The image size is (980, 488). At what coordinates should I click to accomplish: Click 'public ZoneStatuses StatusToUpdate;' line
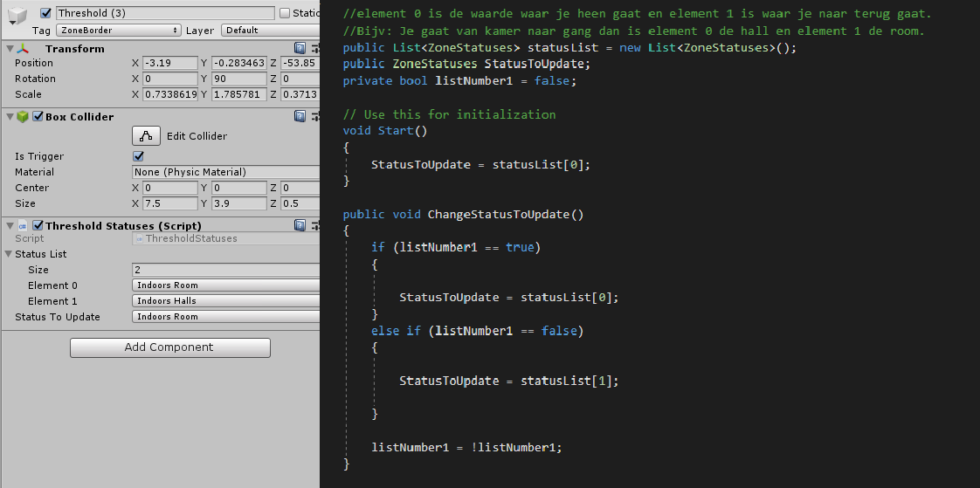click(467, 64)
